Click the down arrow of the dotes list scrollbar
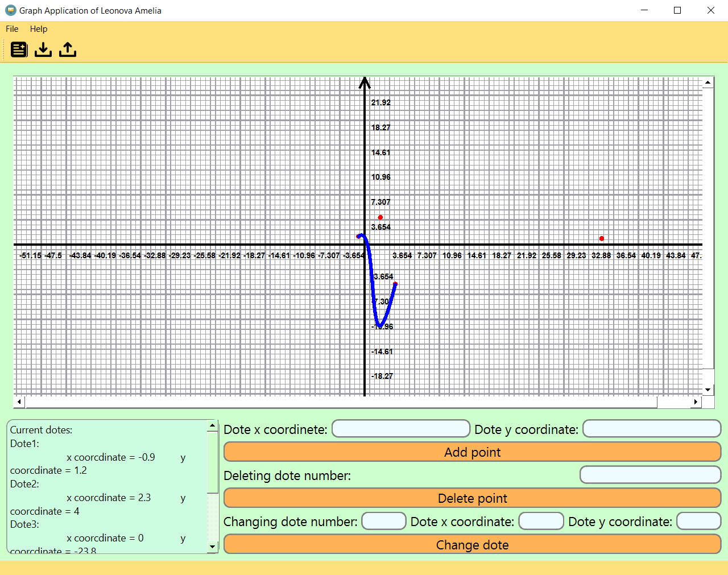 [212, 547]
